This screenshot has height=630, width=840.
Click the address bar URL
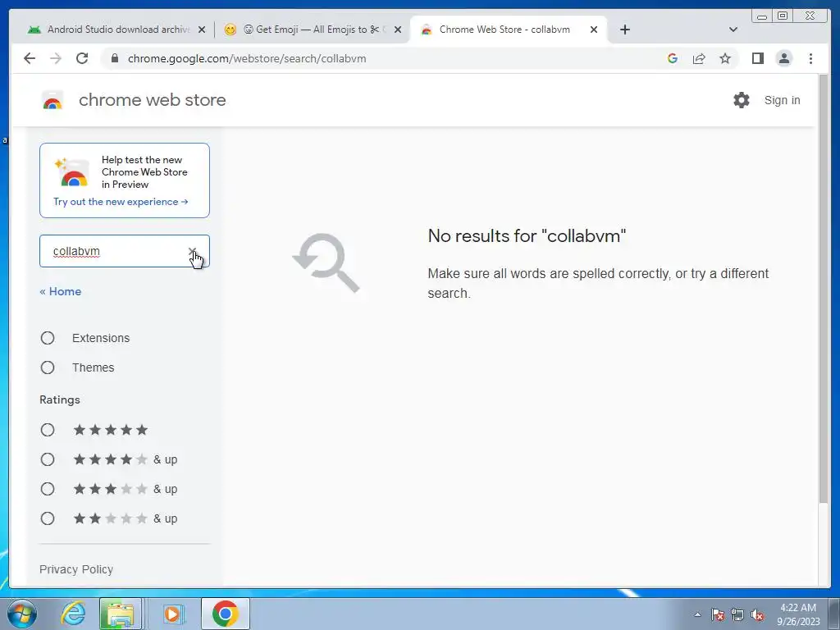pos(247,58)
